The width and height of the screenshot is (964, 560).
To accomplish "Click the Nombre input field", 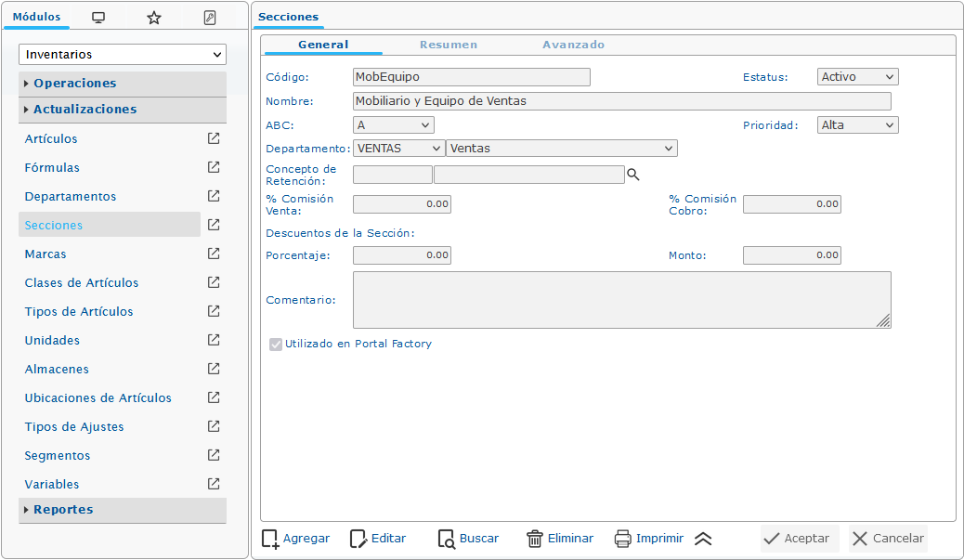I will coord(622,101).
